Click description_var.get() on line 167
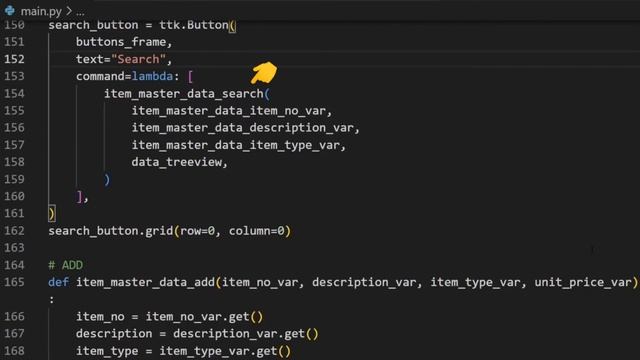The image size is (640, 360). pos(245,334)
